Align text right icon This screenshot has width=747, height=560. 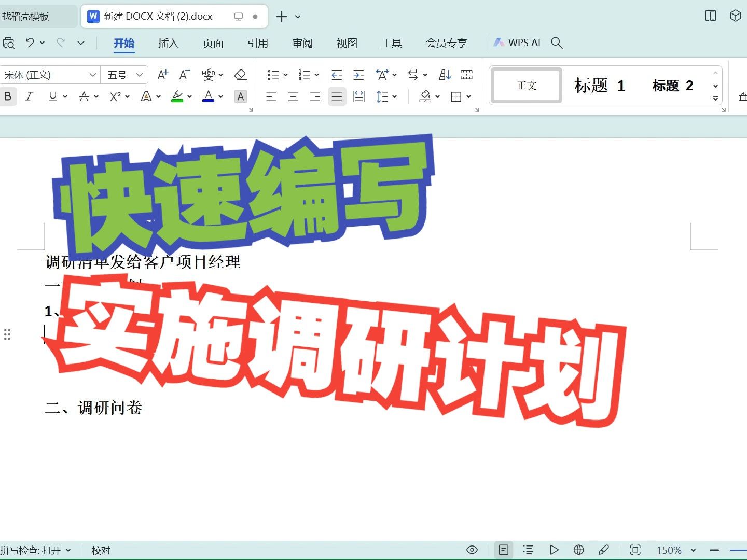pos(315,97)
